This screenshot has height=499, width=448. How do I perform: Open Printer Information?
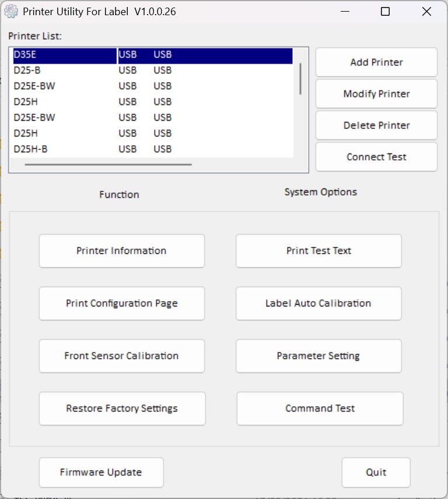click(x=121, y=251)
